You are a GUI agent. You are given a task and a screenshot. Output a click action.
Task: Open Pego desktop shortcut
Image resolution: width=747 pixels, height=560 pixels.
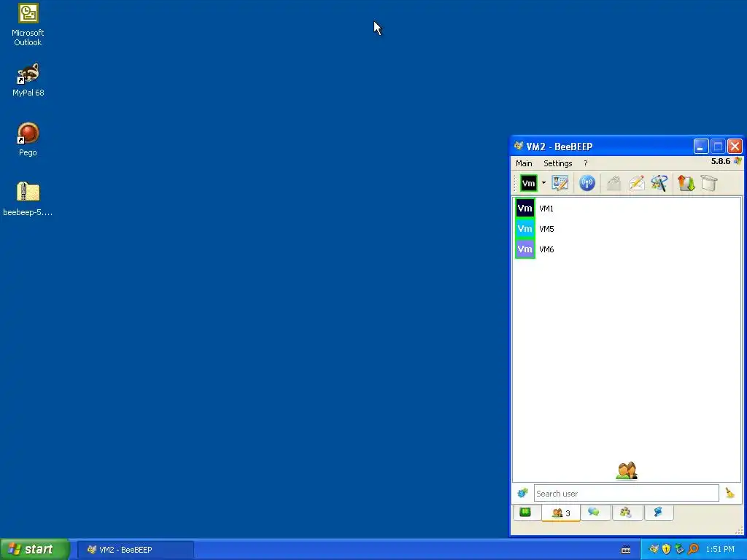coord(28,139)
